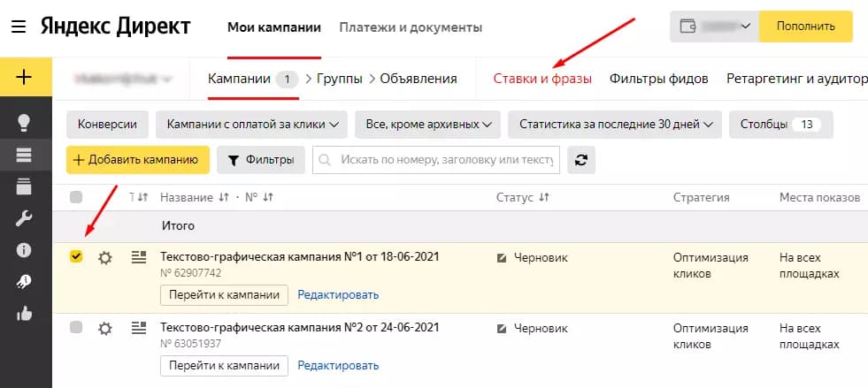Click the yellow plus create button
This screenshot has width=868, height=388.
point(25,77)
